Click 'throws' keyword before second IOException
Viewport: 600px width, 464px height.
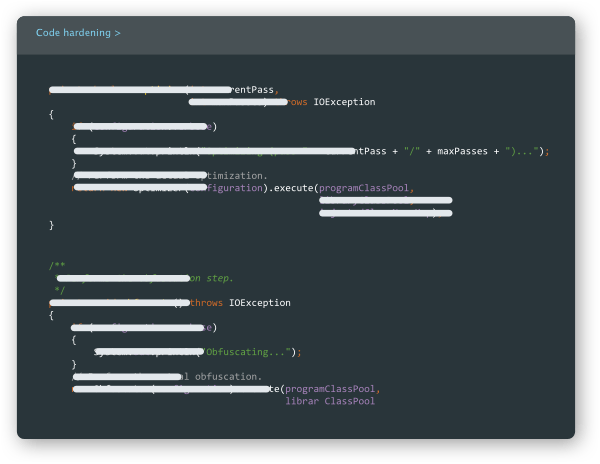click(206, 303)
